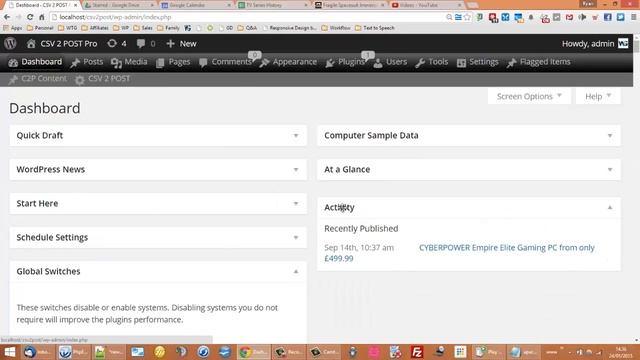Open Workflow bookmarks folder

pos(336,28)
